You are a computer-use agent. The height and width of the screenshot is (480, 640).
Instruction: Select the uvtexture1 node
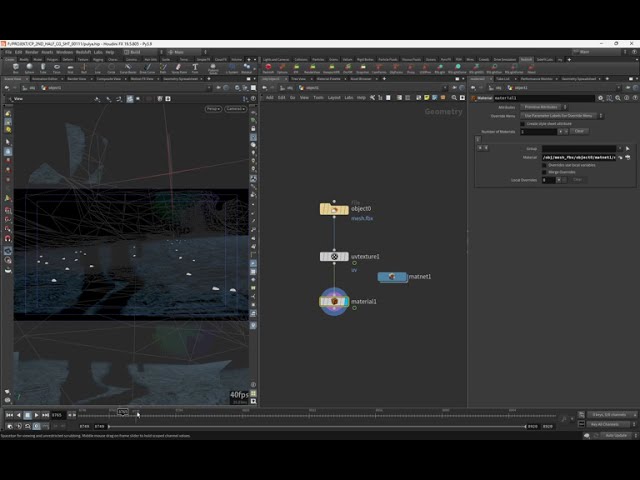pos(334,257)
